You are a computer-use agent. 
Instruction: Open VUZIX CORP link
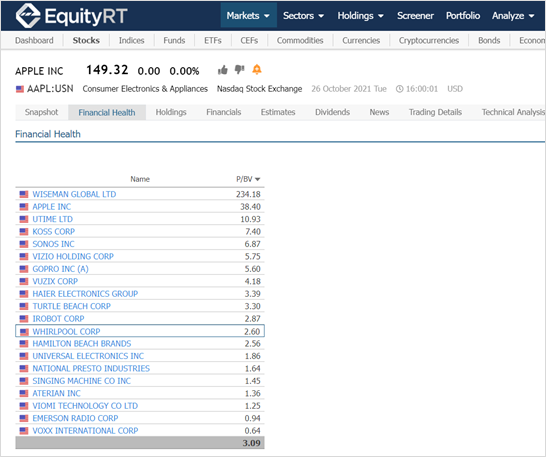point(55,281)
